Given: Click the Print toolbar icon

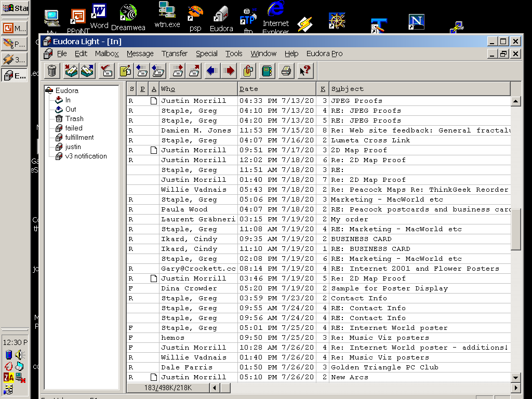Looking at the screenshot, I should click(286, 71).
